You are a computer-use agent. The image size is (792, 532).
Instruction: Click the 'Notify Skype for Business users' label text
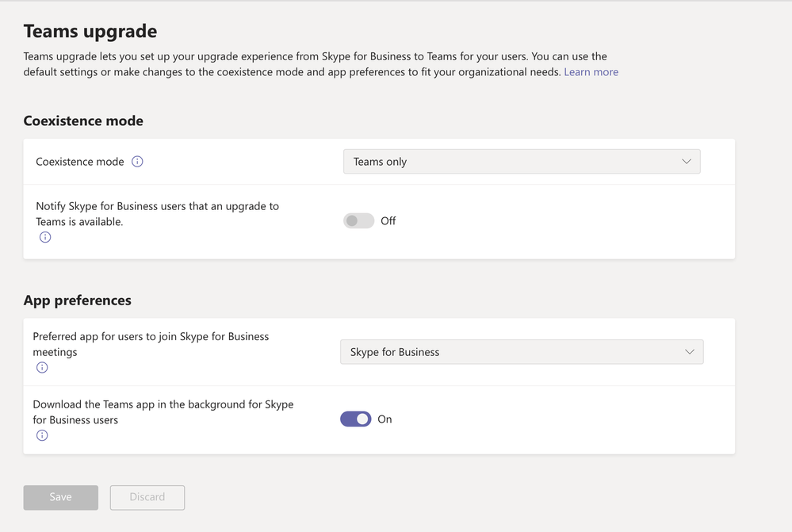(157, 214)
